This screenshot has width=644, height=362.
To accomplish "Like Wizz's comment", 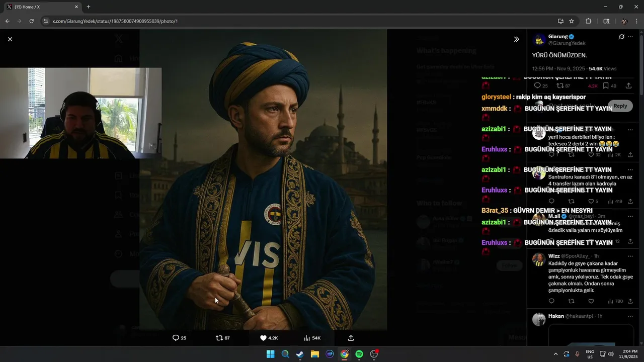I will (x=591, y=301).
